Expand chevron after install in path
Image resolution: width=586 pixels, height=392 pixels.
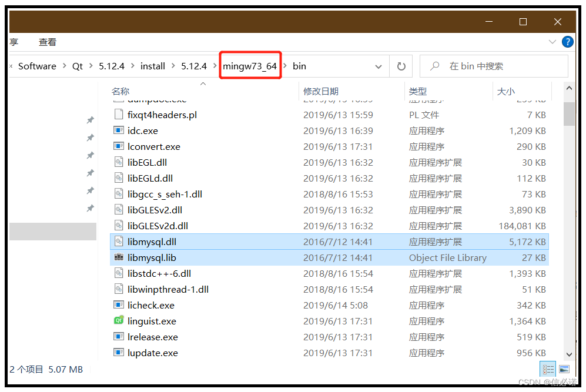pos(173,66)
